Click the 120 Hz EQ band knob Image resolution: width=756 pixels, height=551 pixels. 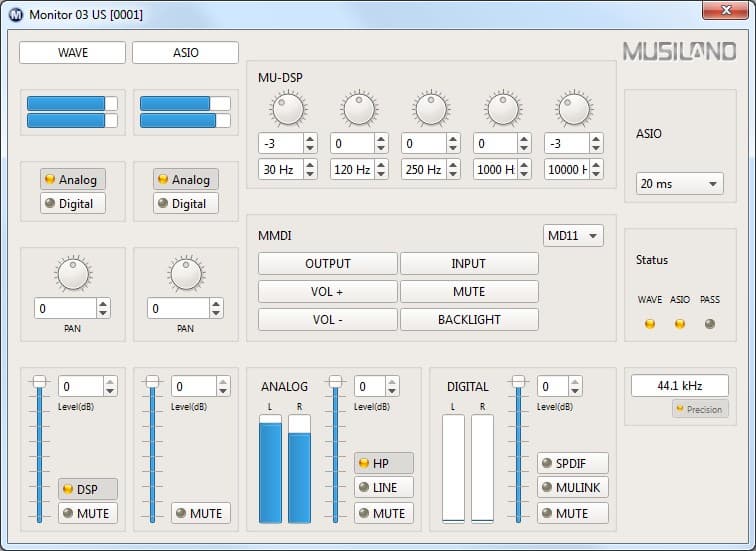click(x=359, y=109)
